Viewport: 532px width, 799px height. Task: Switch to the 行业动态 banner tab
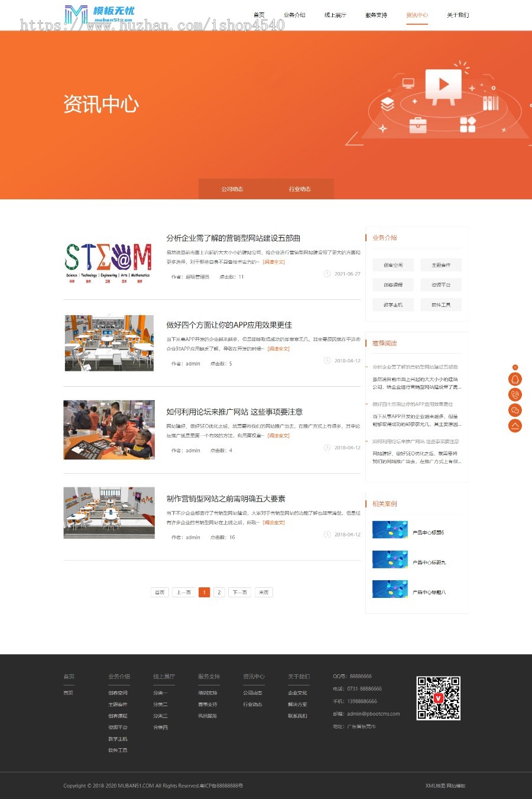pos(300,189)
